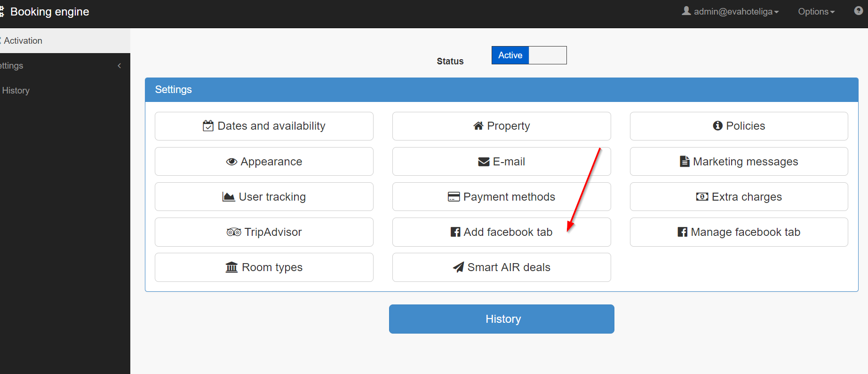Click the paper plane icon on Smart AIR deals
The width and height of the screenshot is (868, 374).
pos(458,267)
